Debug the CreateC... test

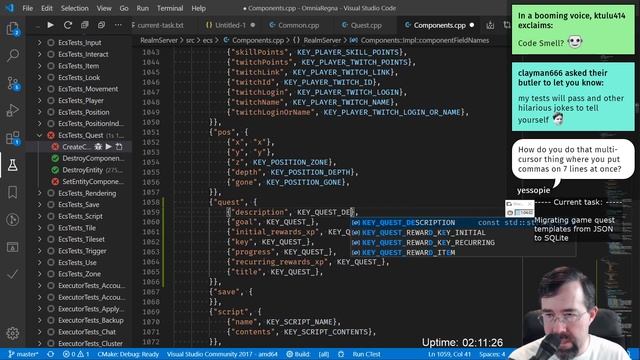click(98, 147)
